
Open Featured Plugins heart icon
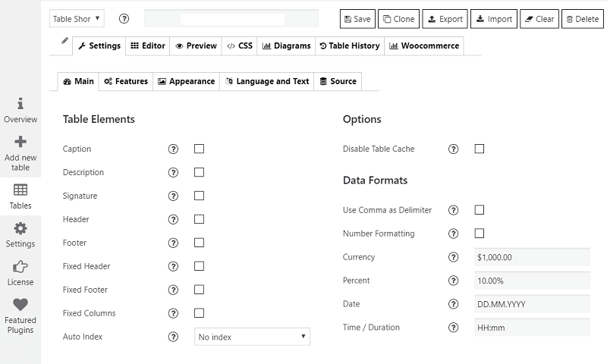[20, 305]
